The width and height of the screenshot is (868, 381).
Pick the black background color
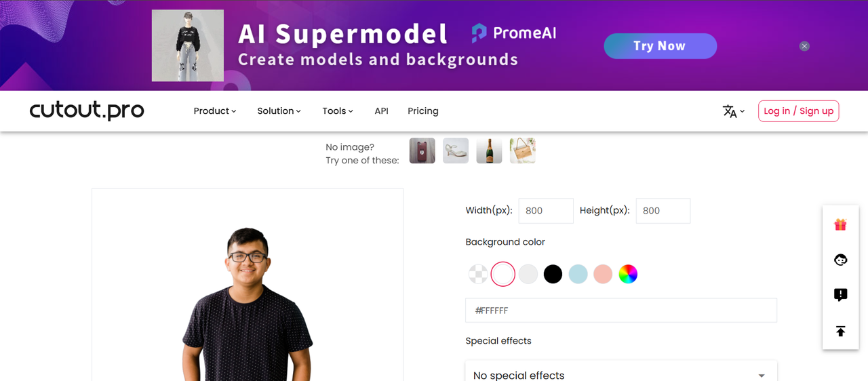(553, 274)
